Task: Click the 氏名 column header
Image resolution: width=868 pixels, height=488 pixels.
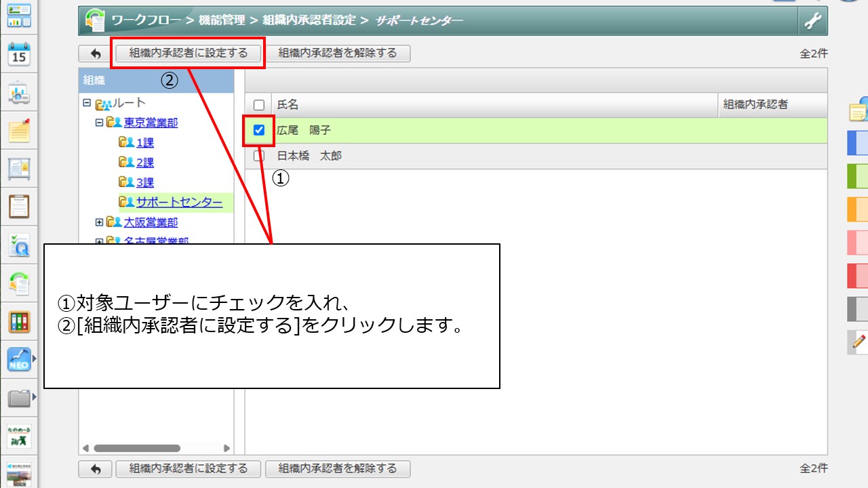Action: coord(494,105)
